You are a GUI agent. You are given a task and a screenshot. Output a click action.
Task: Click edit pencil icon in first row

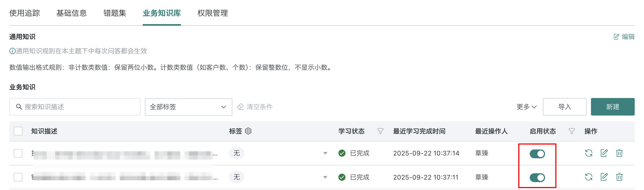[604, 153]
